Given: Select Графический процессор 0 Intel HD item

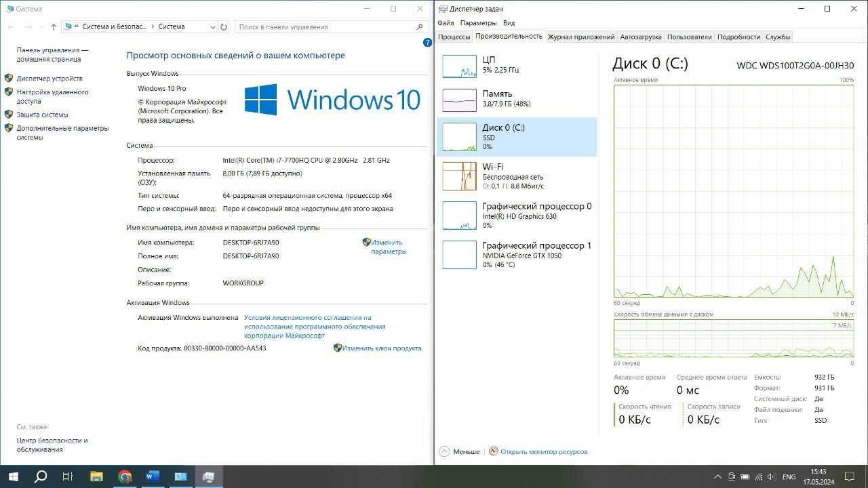Looking at the screenshot, I should click(517, 216).
